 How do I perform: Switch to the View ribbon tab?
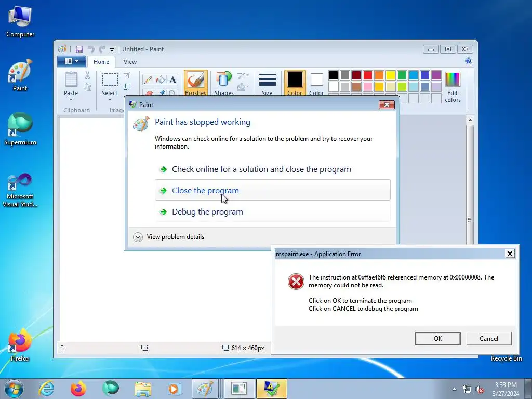130,62
